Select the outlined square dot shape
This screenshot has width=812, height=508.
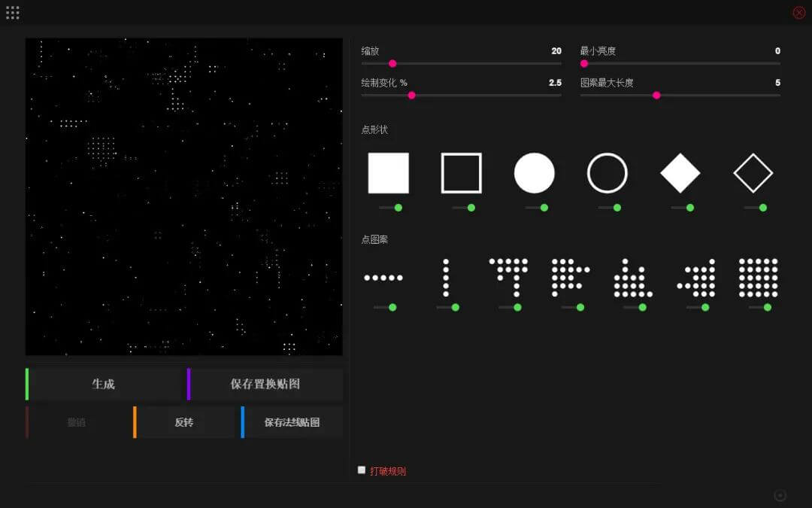[x=461, y=173]
